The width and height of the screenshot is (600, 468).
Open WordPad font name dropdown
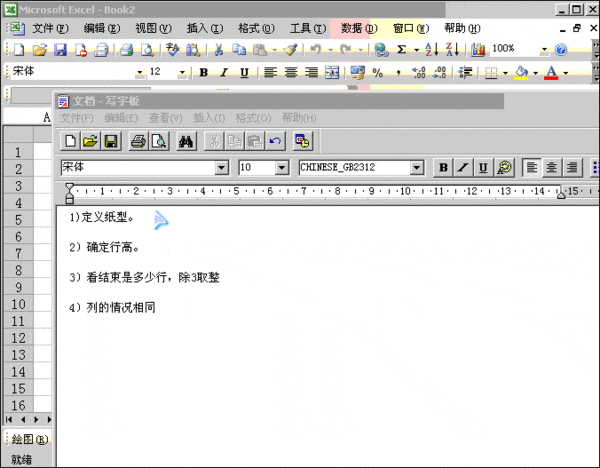(x=221, y=167)
